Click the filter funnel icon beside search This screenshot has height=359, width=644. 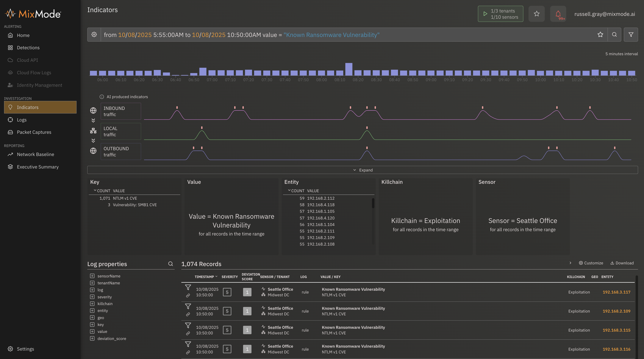(x=631, y=35)
